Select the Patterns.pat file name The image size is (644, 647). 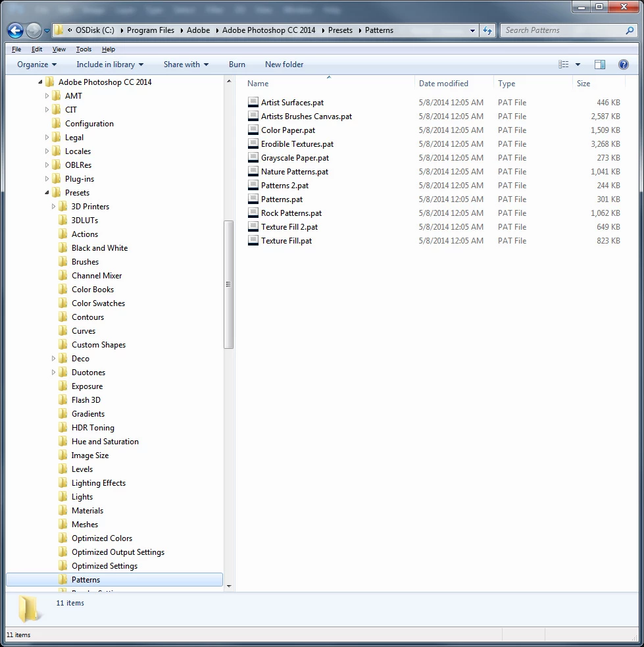282,199
